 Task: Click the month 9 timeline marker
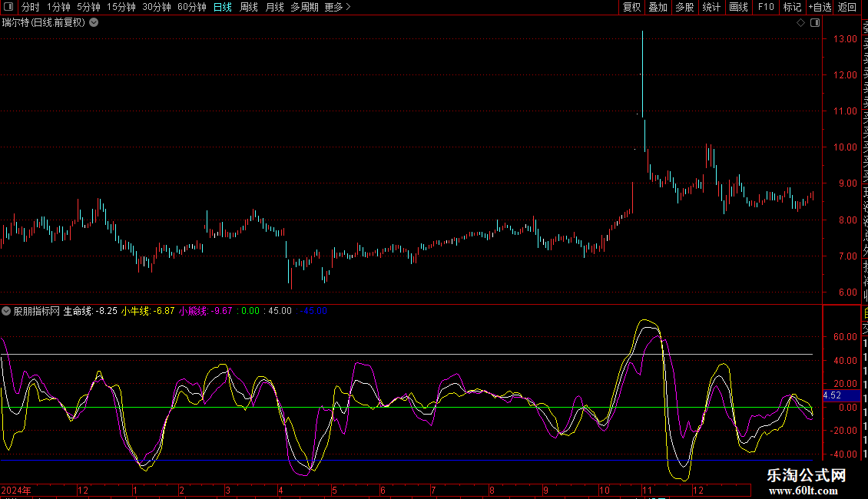(x=545, y=490)
